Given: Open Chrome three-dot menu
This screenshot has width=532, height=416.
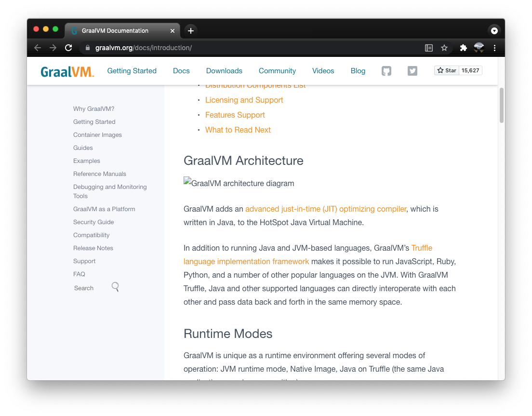Looking at the screenshot, I should (495, 48).
